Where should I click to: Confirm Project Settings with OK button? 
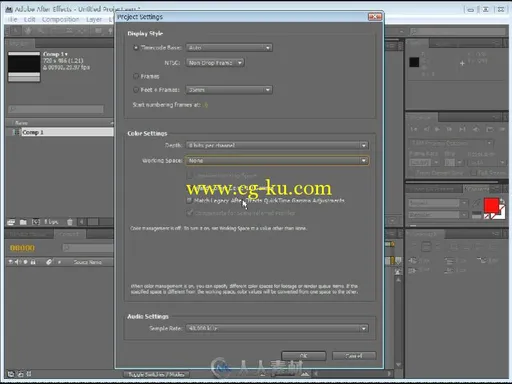[303, 356]
